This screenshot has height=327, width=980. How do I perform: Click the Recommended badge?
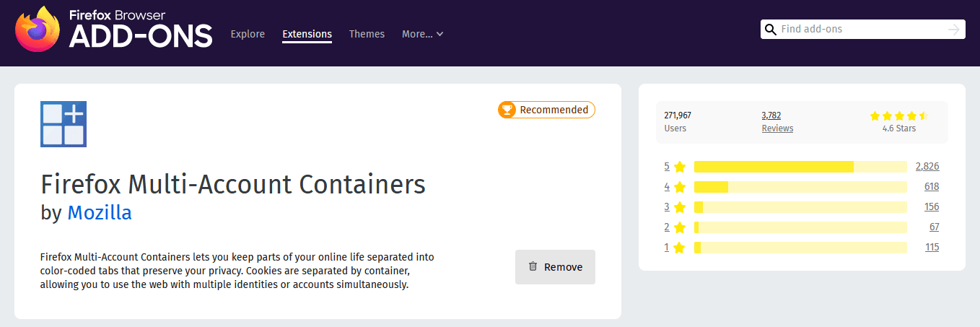click(546, 110)
